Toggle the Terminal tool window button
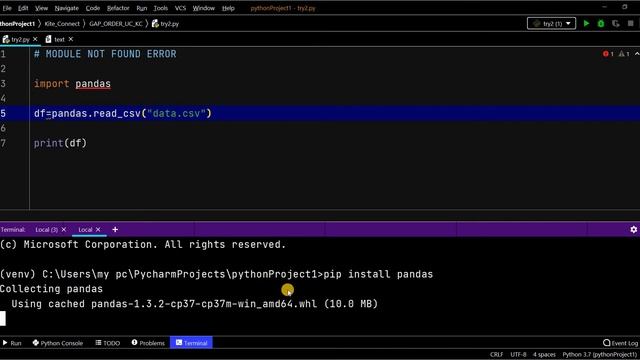 (191, 343)
